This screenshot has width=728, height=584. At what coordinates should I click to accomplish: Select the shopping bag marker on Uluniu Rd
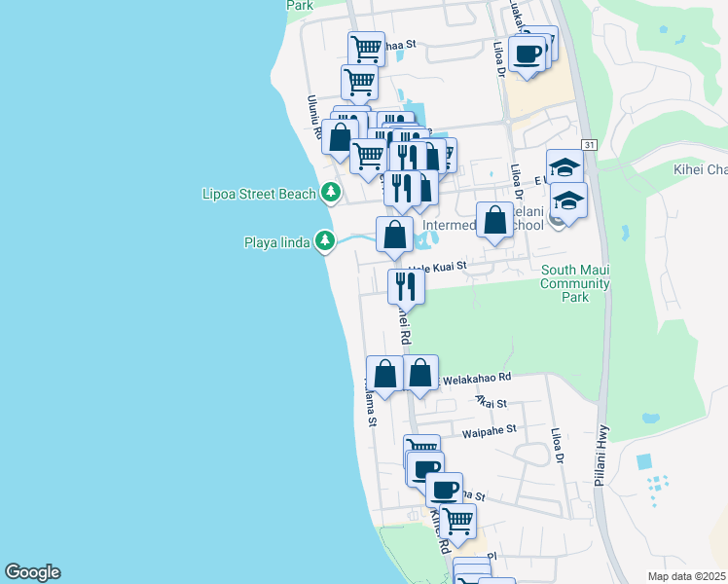tap(341, 137)
